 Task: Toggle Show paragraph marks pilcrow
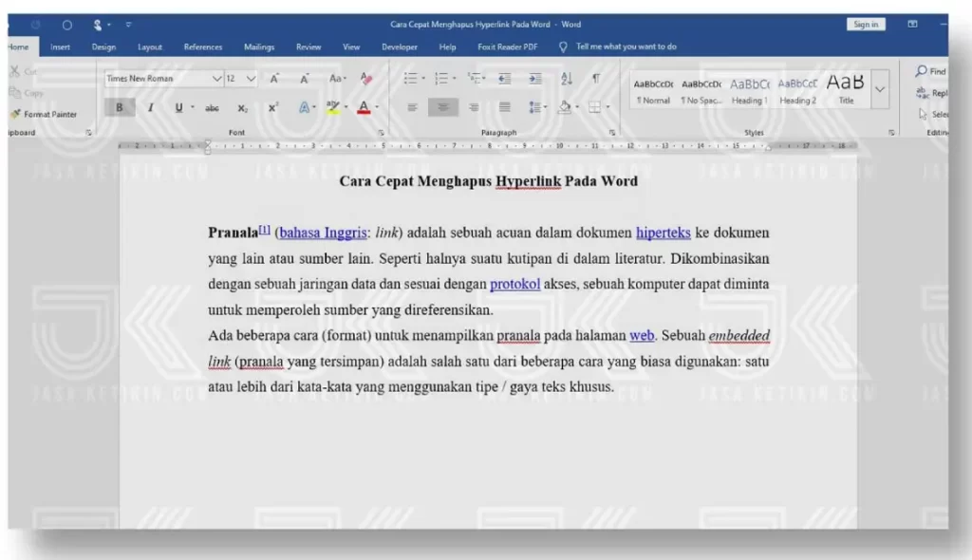[596, 78]
